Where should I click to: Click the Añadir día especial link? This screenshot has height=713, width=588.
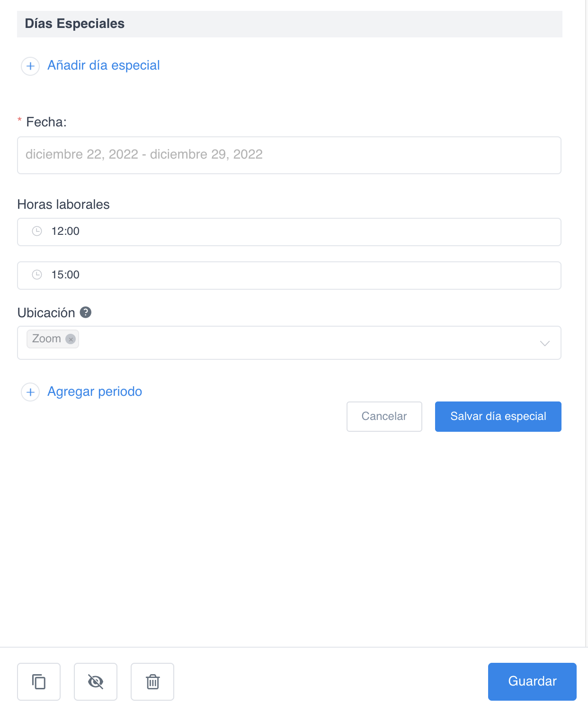coord(103,65)
